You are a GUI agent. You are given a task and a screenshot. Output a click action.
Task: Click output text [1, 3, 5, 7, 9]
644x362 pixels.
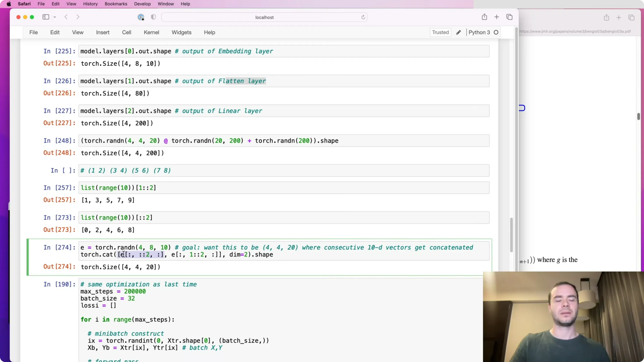click(x=108, y=200)
